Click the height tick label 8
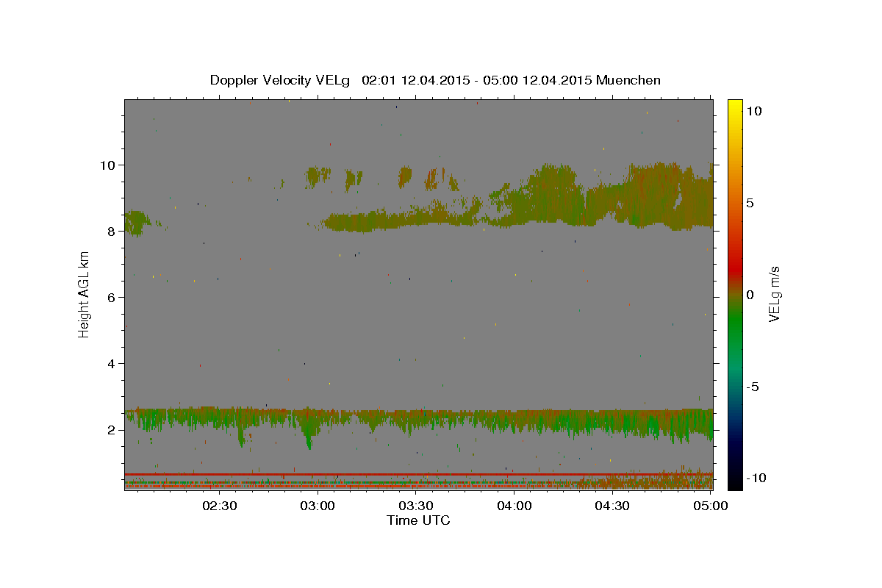 [x=112, y=231]
